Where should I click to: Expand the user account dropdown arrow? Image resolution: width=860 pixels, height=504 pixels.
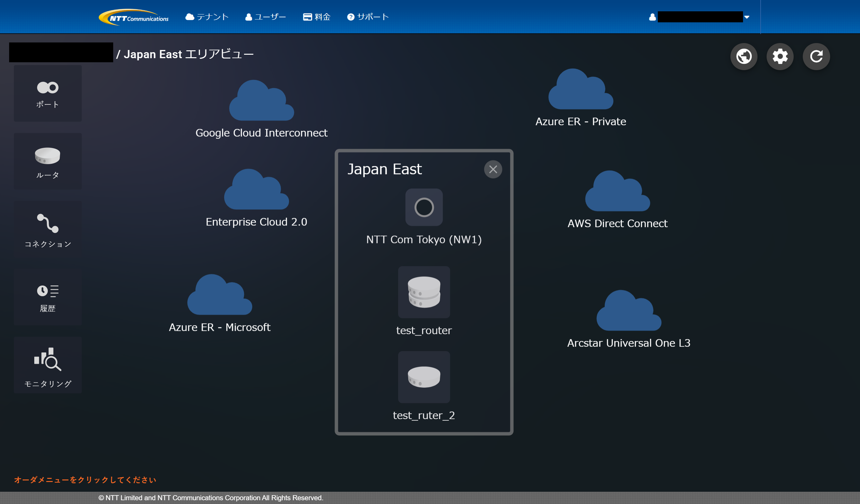747,17
